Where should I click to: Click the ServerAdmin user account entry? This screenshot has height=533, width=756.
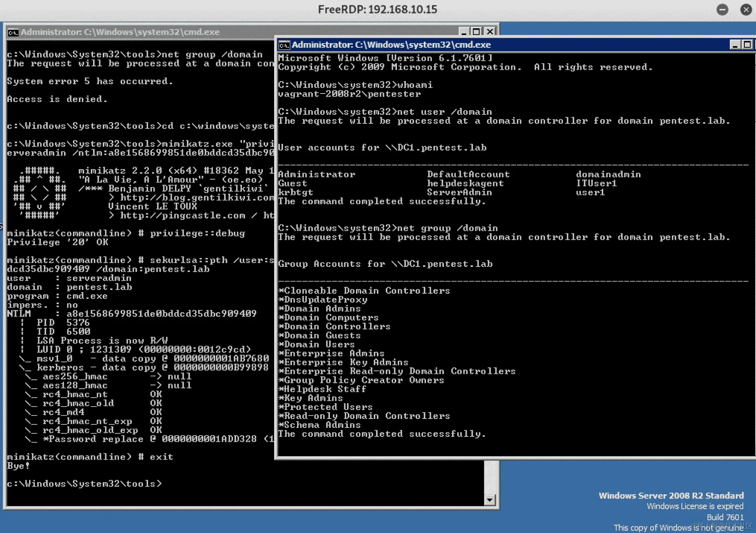pyautogui.click(x=459, y=192)
